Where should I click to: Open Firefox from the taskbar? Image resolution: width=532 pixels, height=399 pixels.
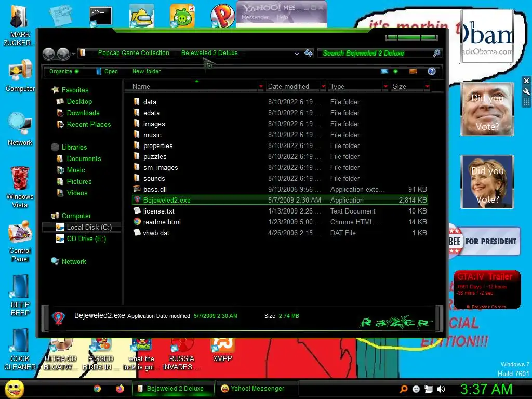pyautogui.click(x=120, y=389)
